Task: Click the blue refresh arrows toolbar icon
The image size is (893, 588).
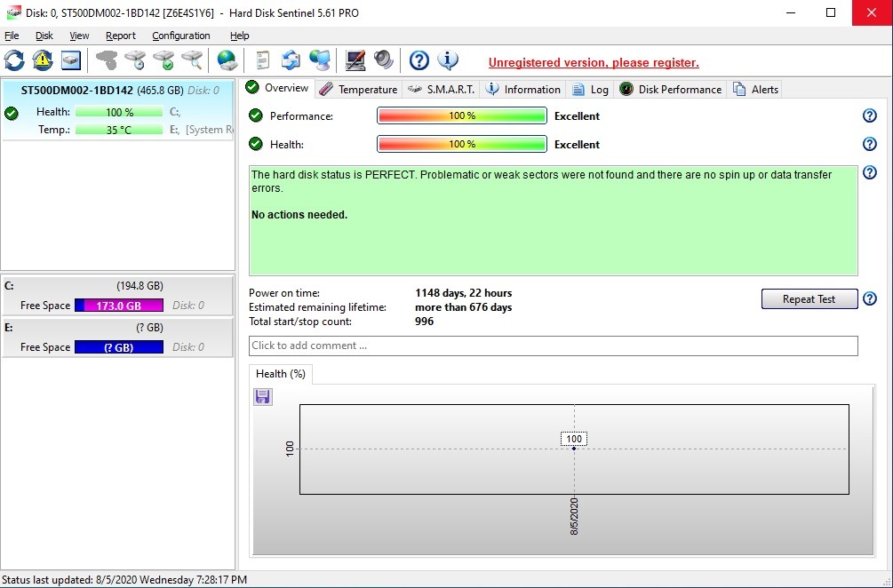Action: click(x=14, y=60)
